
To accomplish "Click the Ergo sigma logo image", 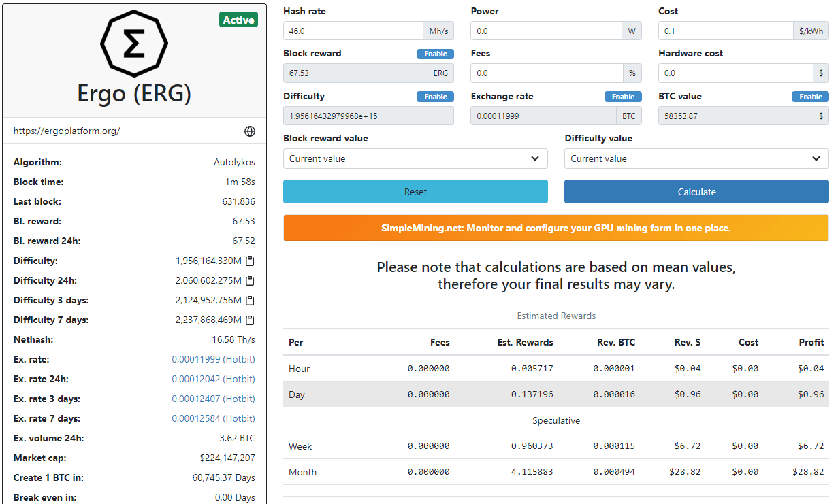I will 134,44.
